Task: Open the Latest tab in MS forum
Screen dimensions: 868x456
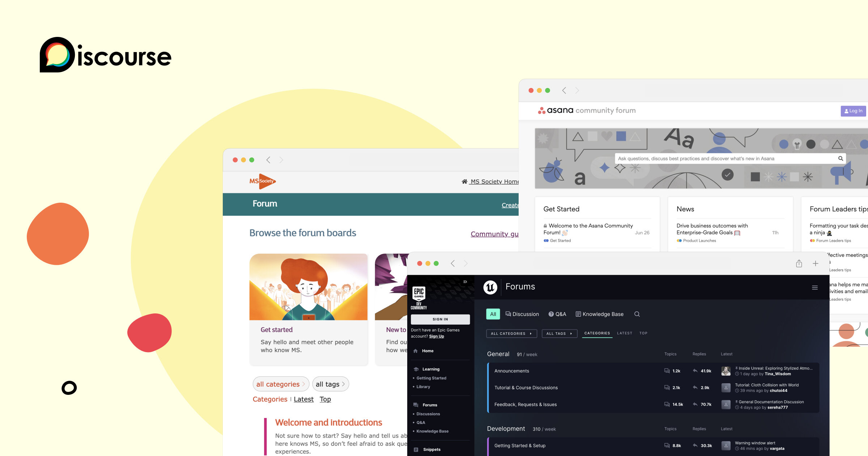Action: [x=303, y=399]
